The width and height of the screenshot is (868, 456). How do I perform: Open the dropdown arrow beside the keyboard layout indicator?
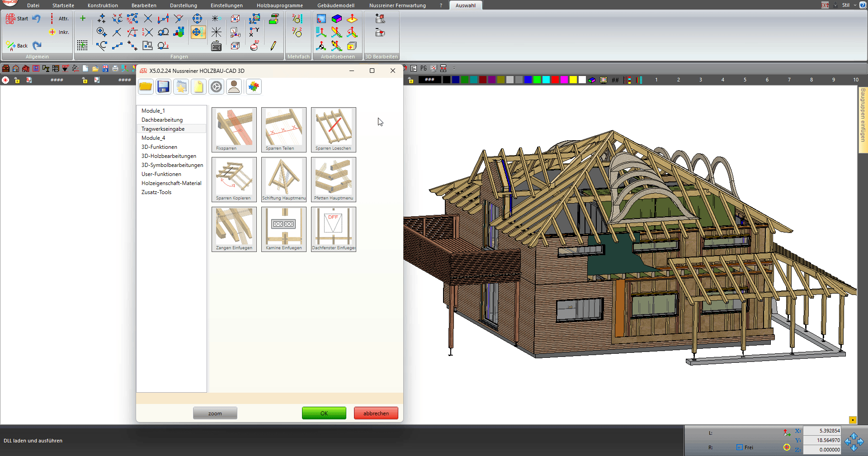835,5
